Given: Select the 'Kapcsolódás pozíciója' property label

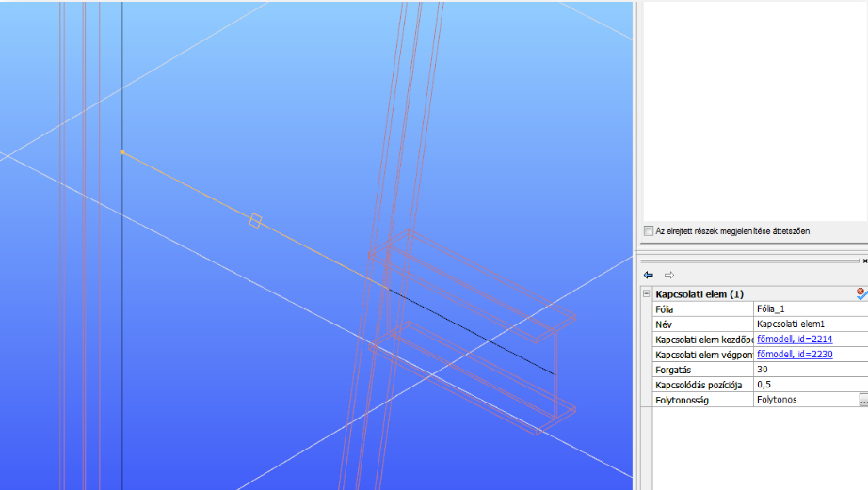Looking at the screenshot, I should coord(699,385).
